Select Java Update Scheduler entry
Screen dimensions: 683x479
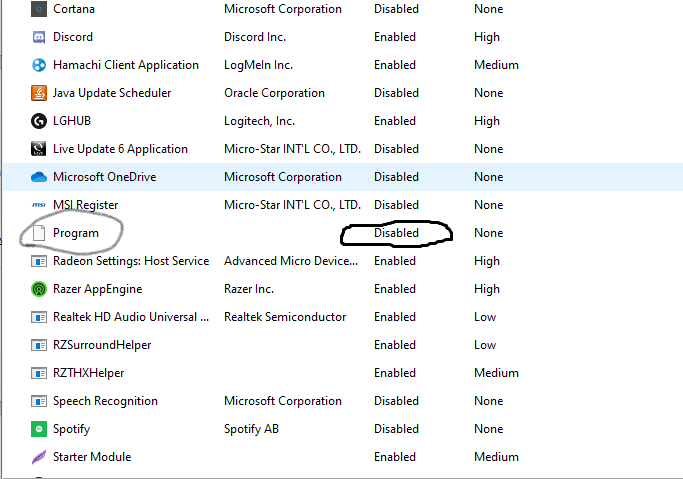112,93
